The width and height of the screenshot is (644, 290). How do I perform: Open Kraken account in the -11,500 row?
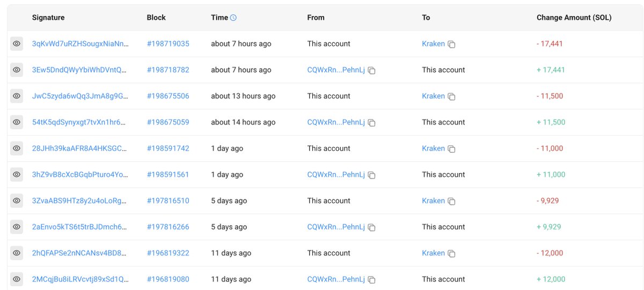click(x=434, y=96)
